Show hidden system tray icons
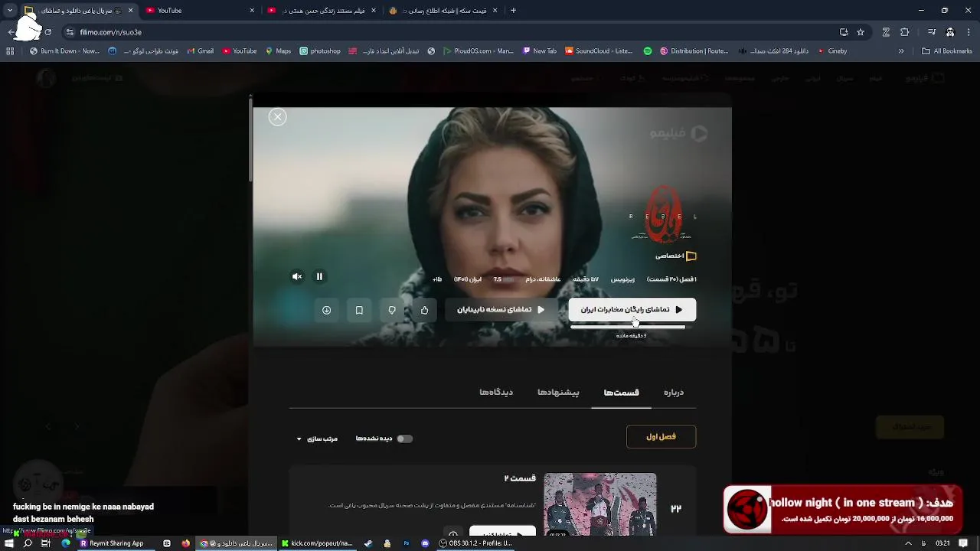 [x=908, y=543]
